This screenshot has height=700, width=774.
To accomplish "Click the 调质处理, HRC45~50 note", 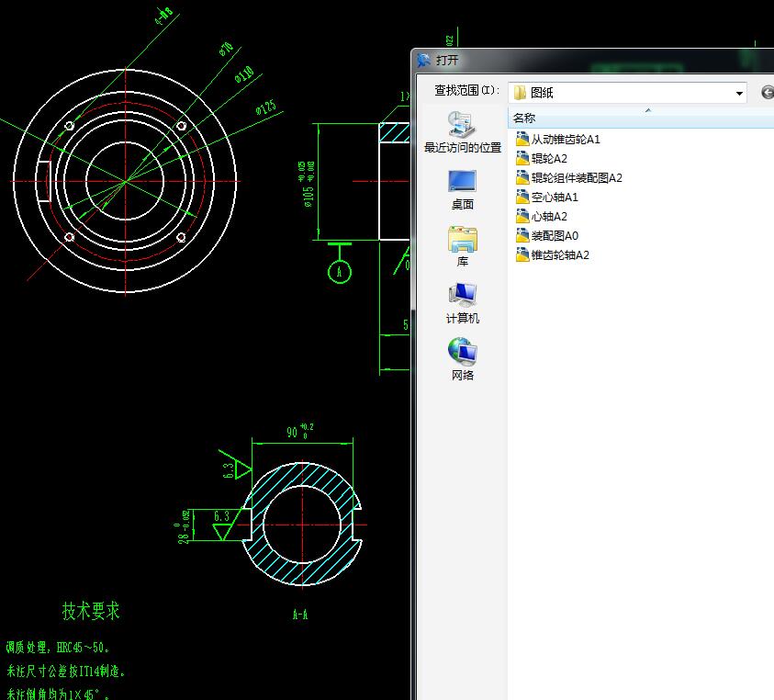I will 57,648.
